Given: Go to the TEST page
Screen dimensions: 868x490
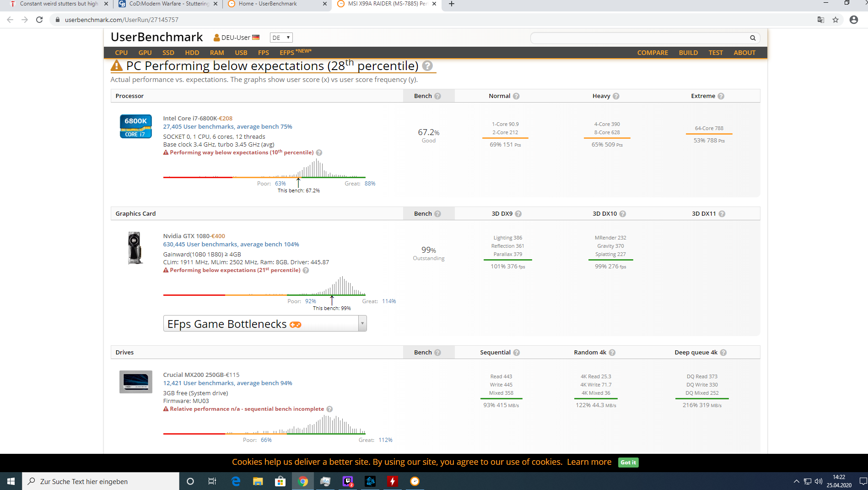Looking at the screenshot, I should [x=716, y=53].
